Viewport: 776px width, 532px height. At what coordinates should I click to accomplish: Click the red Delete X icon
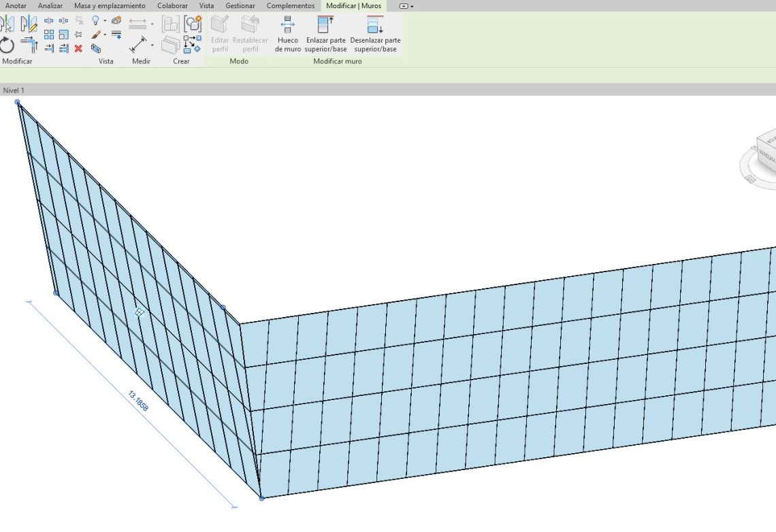pyautogui.click(x=78, y=48)
